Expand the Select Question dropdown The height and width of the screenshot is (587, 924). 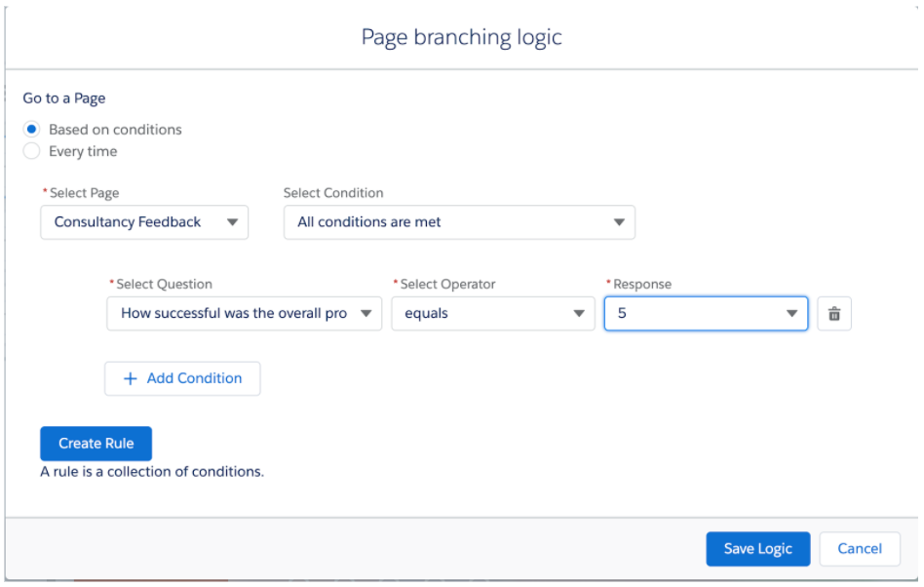pos(244,314)
